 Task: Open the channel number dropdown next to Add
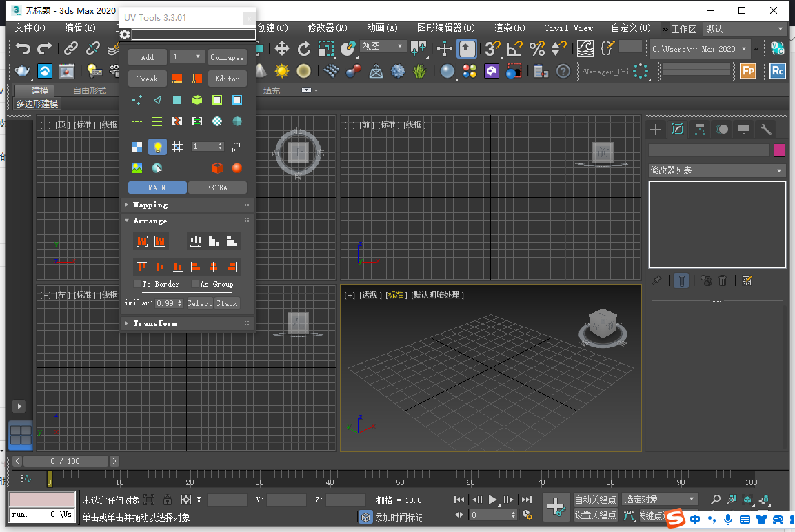pyautogui.click(x=187, y=57)
